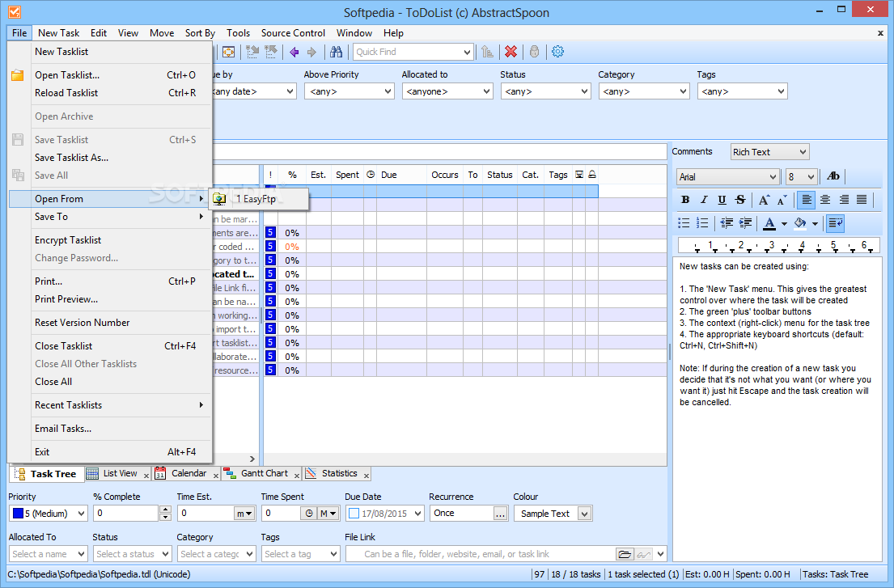Toggle word wrap in comments toolbar

836,222
